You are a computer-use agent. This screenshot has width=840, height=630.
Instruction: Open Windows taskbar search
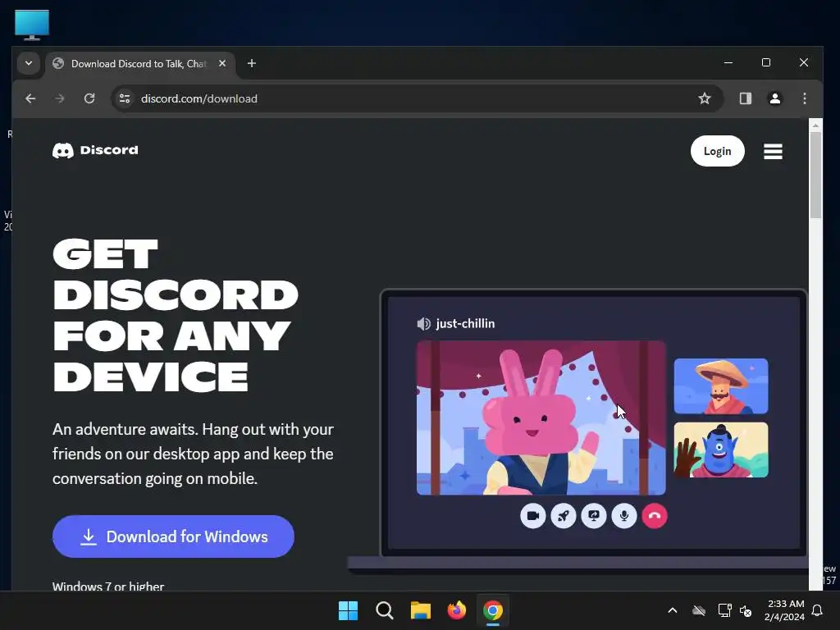pos(384,610)
